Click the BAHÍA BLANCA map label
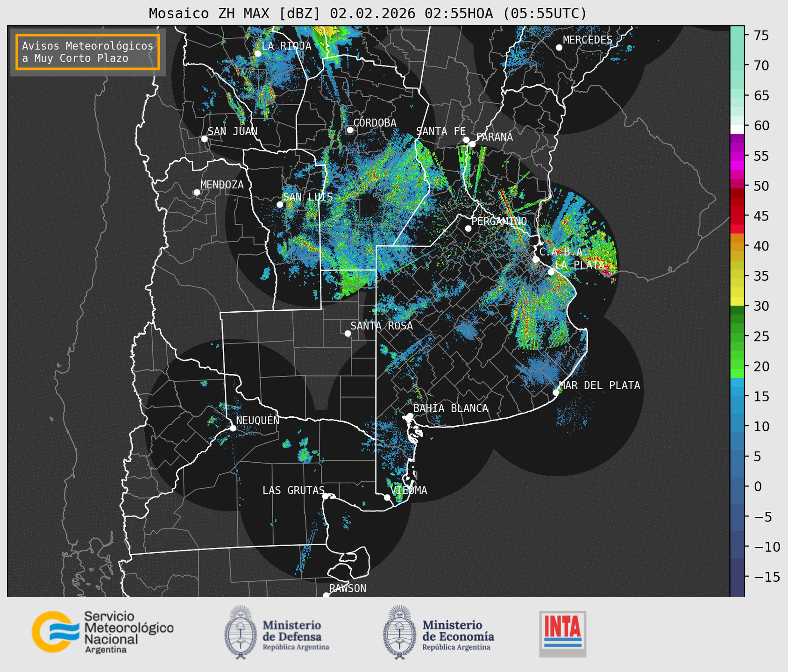The image size is (788, 672). pyautogui.click(x=451, y=408)
